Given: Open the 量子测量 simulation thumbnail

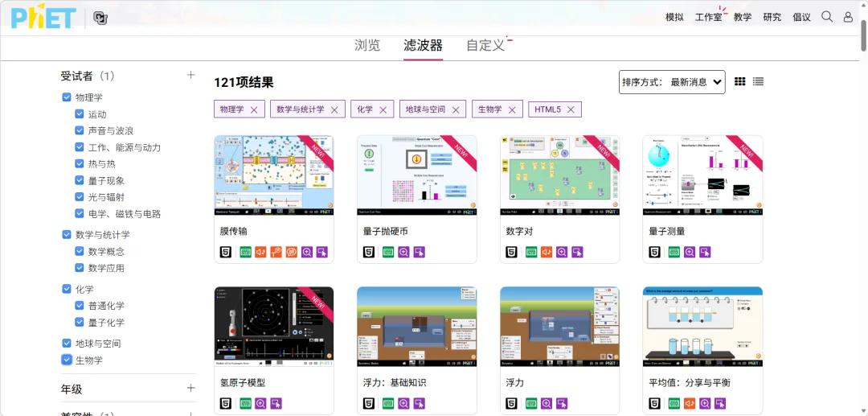Looking at the screenshot, I should coord(702,175).
